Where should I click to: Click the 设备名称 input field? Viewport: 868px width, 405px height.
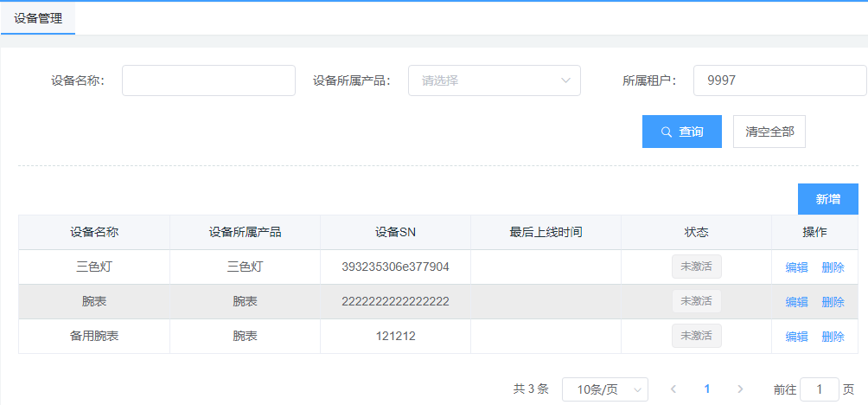pyautogui.click(x=208, y=80)
